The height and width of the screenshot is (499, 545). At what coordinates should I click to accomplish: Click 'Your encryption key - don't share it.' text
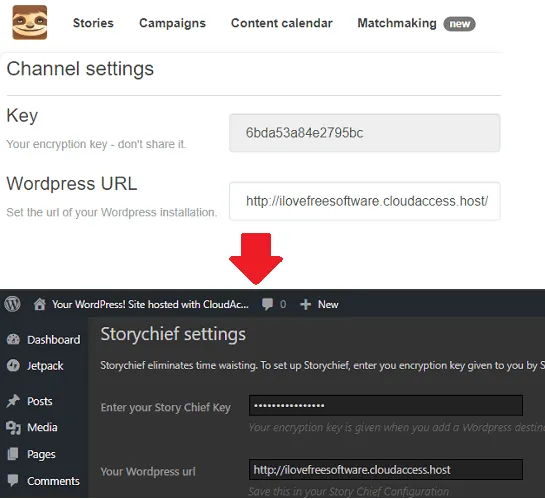[x=96, y=144]
